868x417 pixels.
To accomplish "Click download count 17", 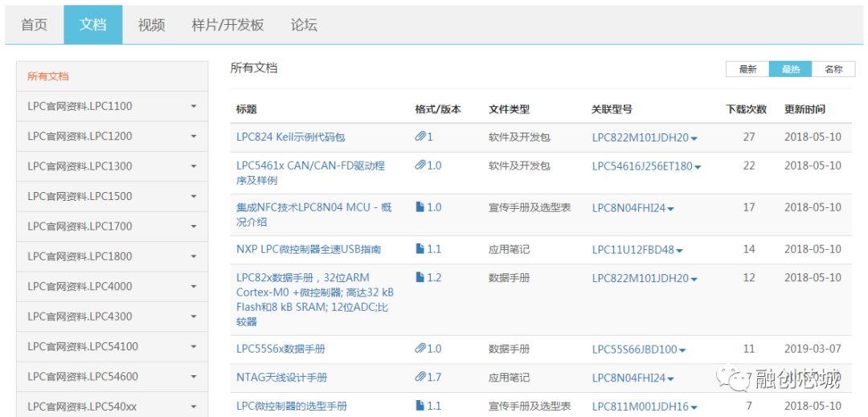I will (x=748, y=207).
